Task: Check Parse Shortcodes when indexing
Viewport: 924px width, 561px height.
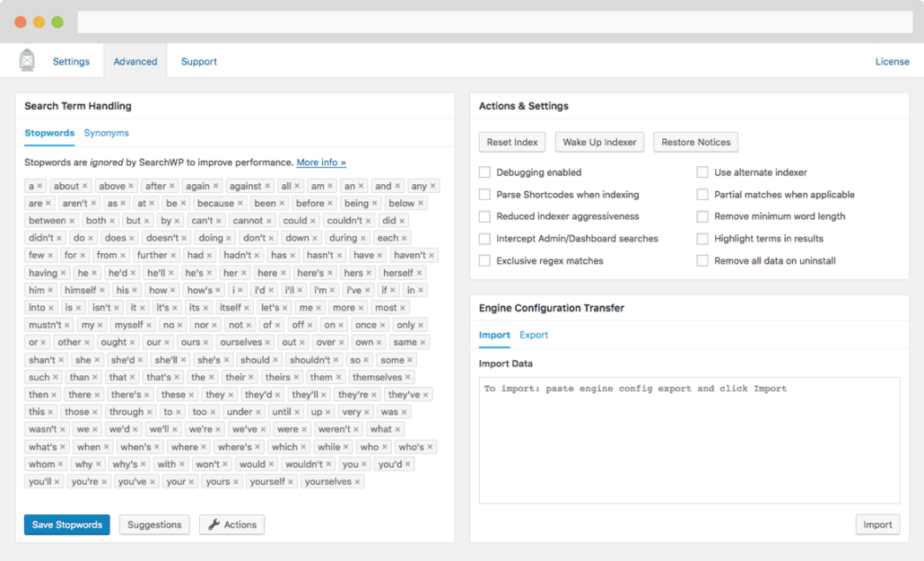Action: coord(484,195)
